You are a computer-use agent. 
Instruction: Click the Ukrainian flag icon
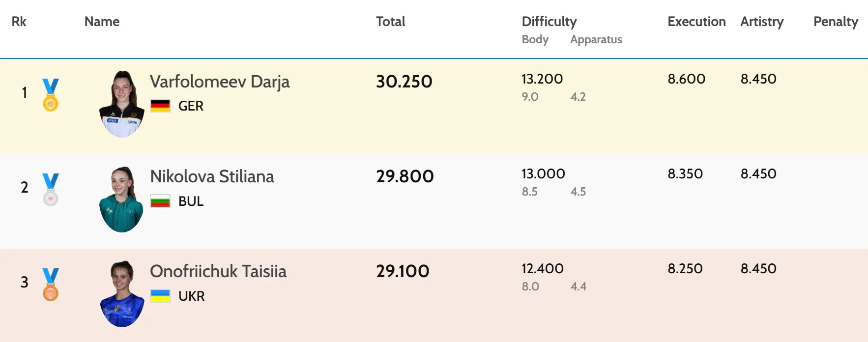click(x=160, y=296)
